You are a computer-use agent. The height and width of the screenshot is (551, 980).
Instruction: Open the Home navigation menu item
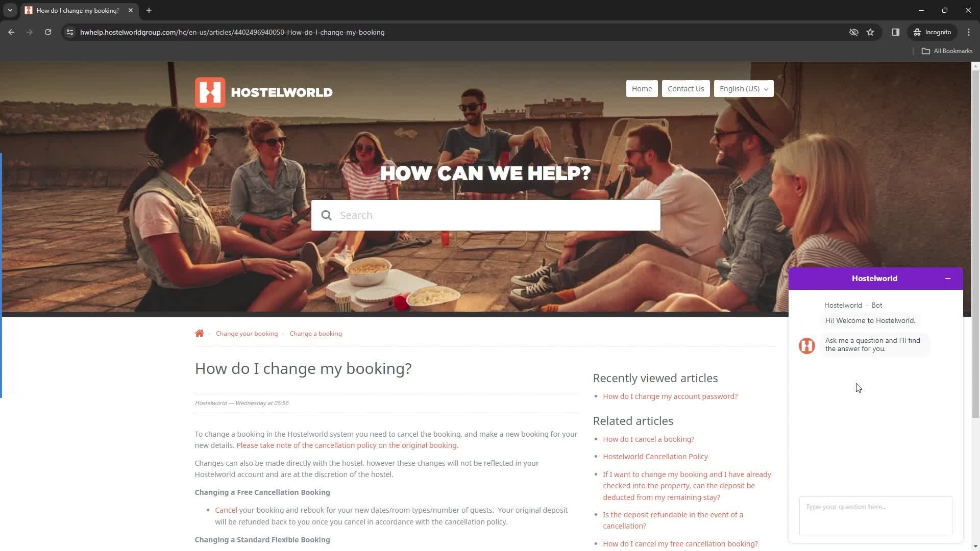[x=642, y=88]
